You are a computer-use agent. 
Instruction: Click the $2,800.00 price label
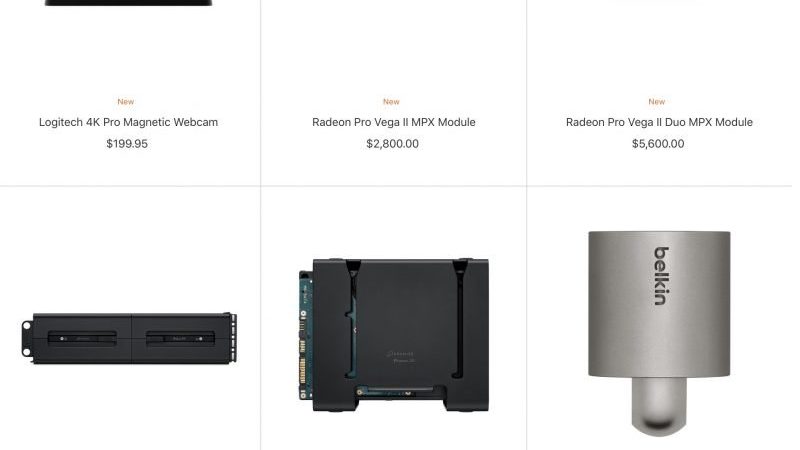click(x=392, y=144)
